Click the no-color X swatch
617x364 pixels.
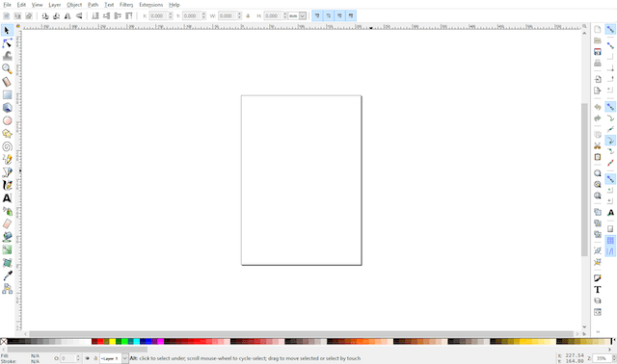[x=4, y=342]
